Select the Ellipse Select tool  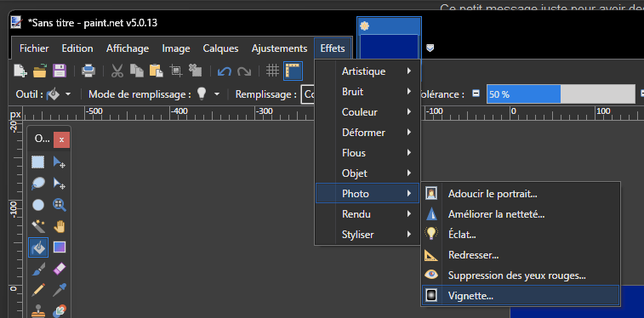[x=38, y=205]
